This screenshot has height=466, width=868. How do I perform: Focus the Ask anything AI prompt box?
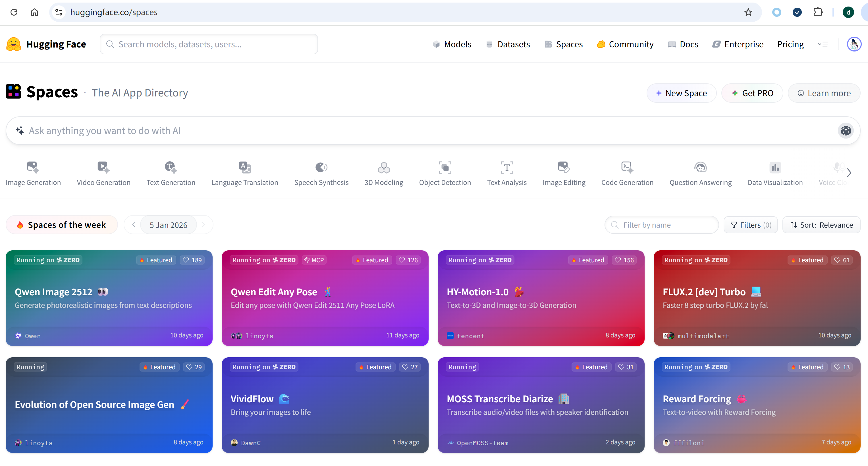[433, 131]
